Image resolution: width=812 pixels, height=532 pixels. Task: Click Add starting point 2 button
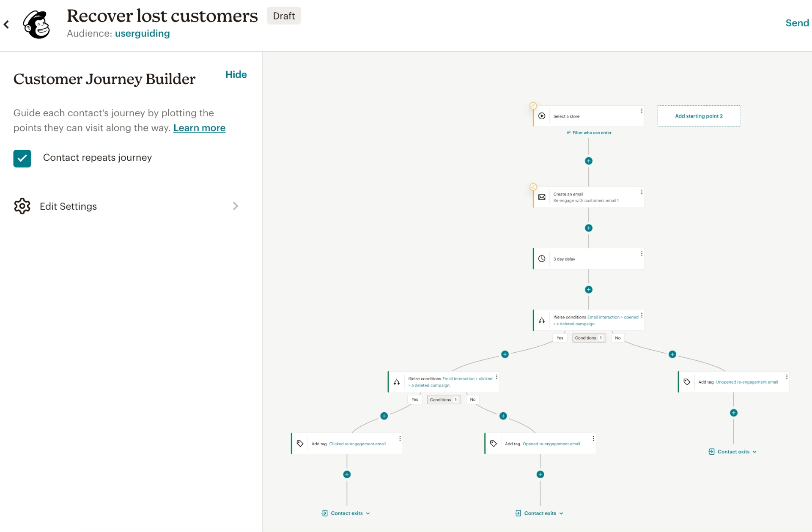698,116
